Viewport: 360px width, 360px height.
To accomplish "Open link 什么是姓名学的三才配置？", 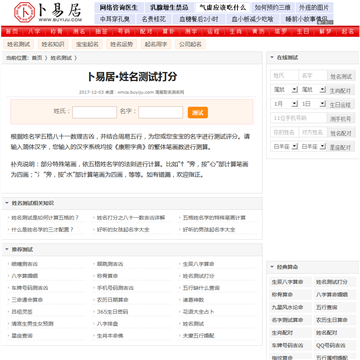I will (42, 230).
